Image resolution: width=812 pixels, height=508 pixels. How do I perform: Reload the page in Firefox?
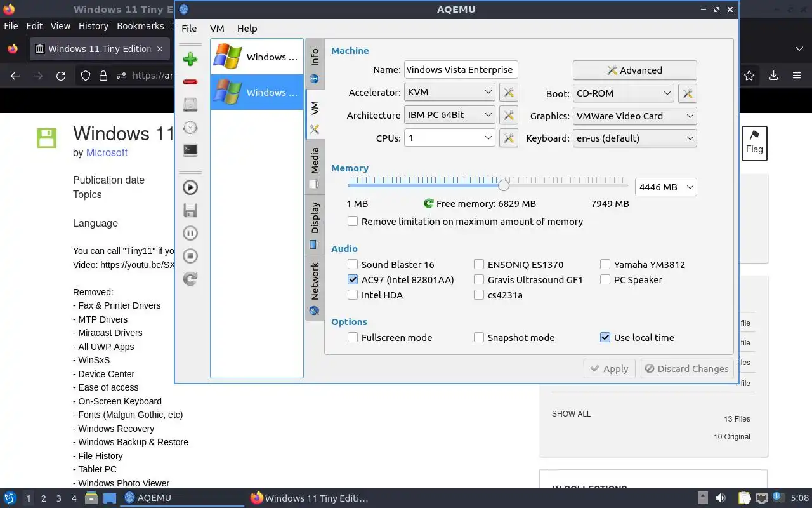(61, 76)
